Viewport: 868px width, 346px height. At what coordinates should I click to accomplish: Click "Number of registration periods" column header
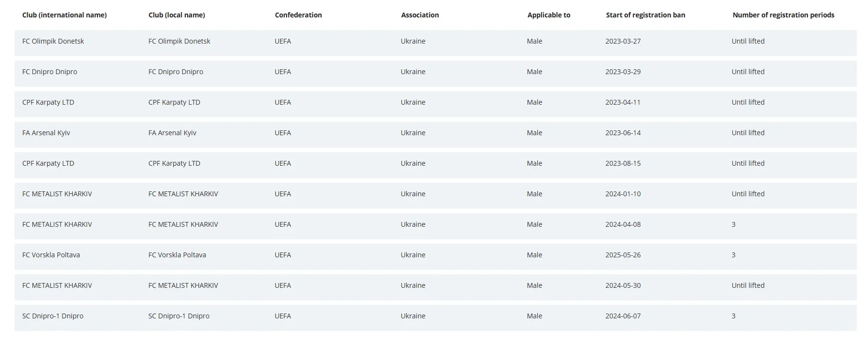(783, 15)
